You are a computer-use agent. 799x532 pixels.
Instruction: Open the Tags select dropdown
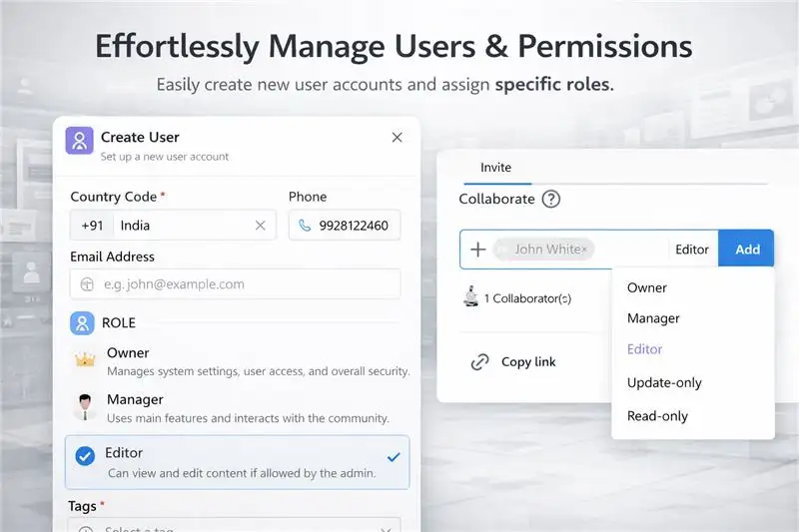point(235,527)
